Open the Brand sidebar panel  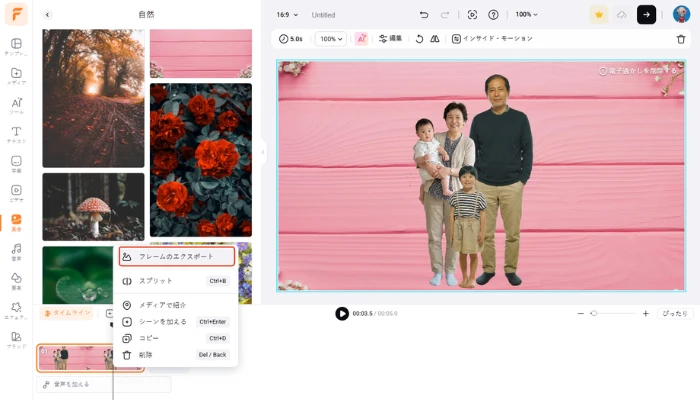tap(16, 340)
